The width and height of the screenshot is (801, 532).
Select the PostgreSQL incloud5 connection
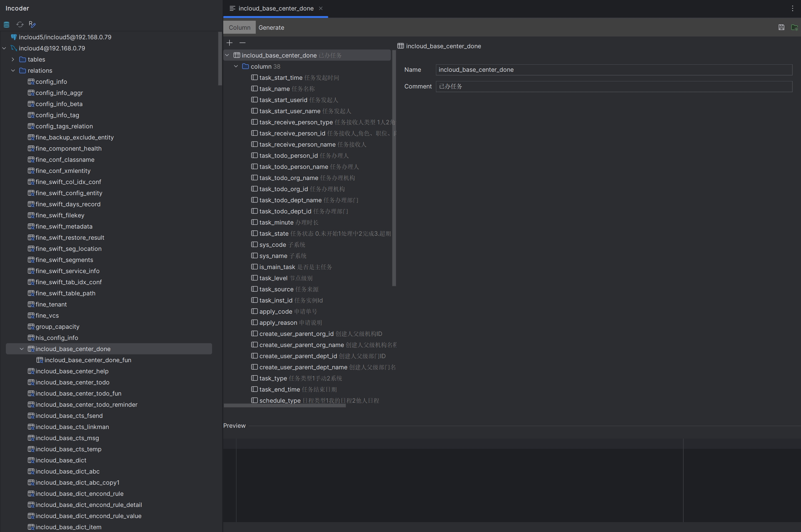tap(64, 37)
